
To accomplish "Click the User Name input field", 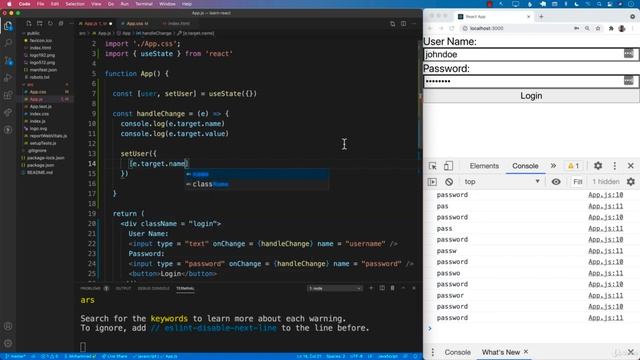I will click(x=531, y=54).
